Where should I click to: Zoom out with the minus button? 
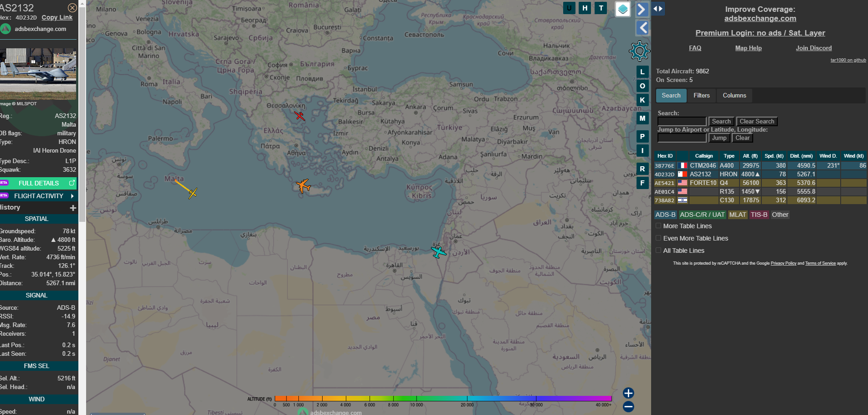[x=628, y=407]
